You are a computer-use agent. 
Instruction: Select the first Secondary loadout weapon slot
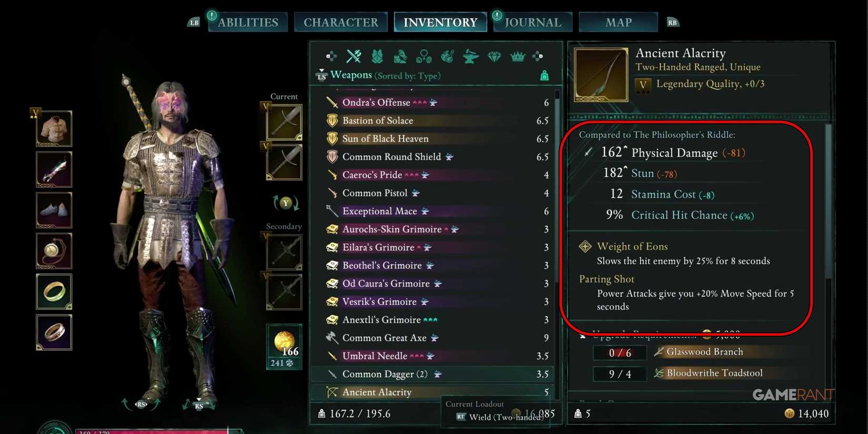point(284,251)
